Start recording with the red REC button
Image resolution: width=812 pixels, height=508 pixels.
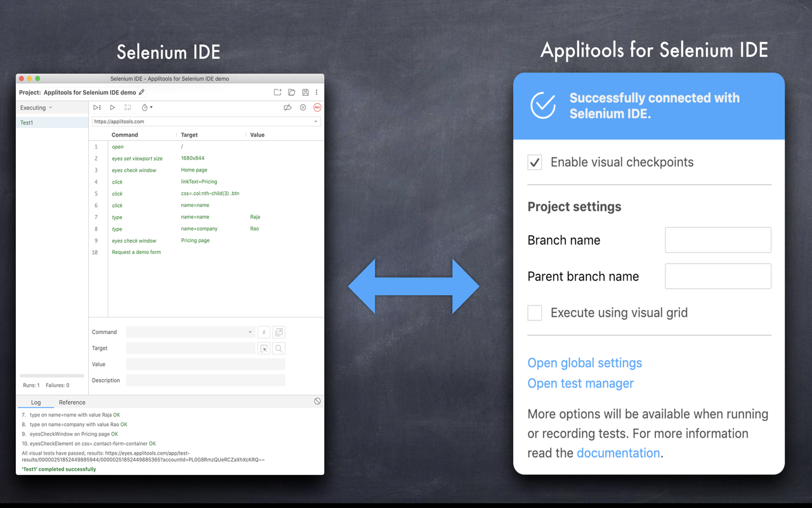click(317, 108)
